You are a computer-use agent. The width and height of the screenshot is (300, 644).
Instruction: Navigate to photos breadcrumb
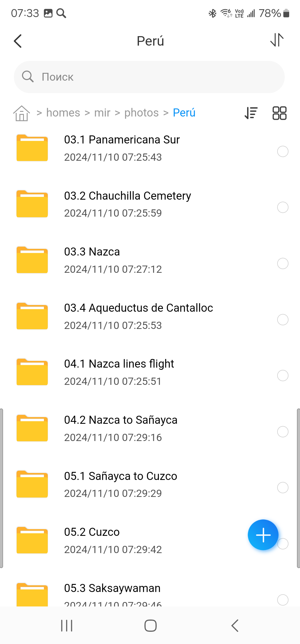(141, 113)
